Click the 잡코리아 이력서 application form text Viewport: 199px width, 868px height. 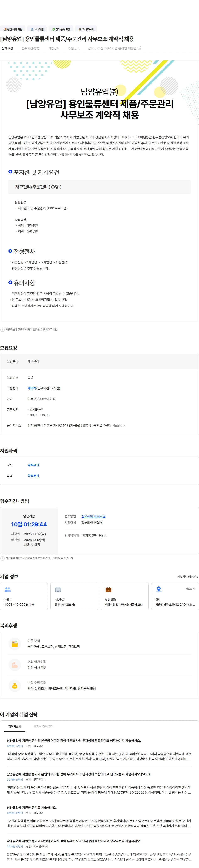point(92,523)
